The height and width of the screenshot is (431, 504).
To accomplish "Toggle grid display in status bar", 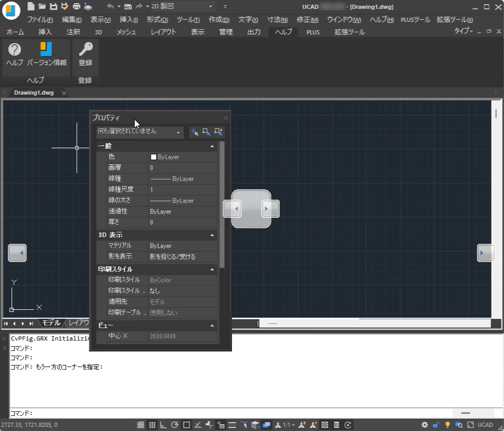I will [152, 425].
